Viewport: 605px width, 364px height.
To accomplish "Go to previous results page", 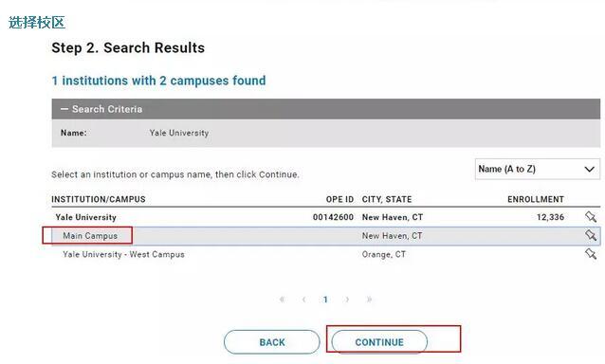I will click(304, 300).
